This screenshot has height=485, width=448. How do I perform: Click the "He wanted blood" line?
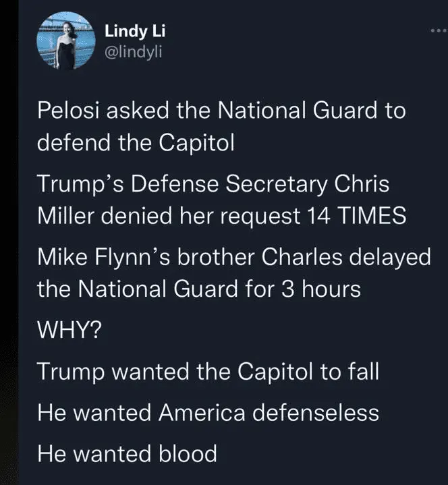127,453
